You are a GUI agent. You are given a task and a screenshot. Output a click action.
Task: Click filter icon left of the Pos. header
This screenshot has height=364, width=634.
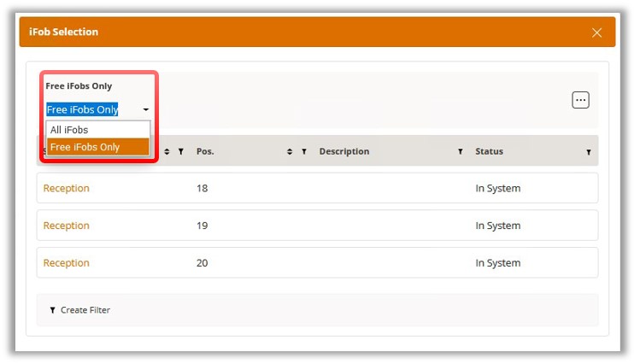[181, 151]
